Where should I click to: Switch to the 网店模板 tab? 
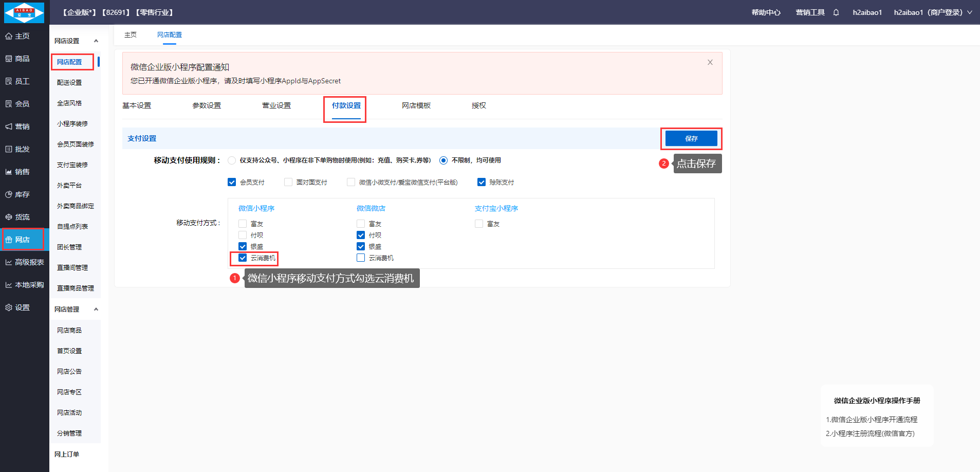pyautogui.click(x=416, y=105)
